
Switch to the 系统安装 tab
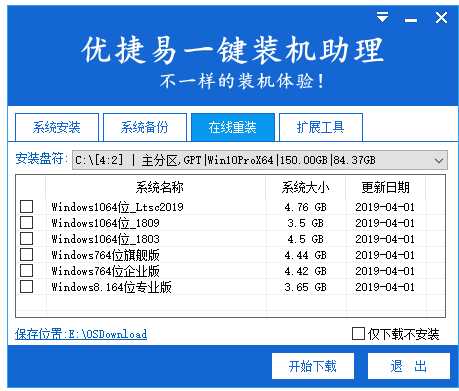click(x=57, y=127)
